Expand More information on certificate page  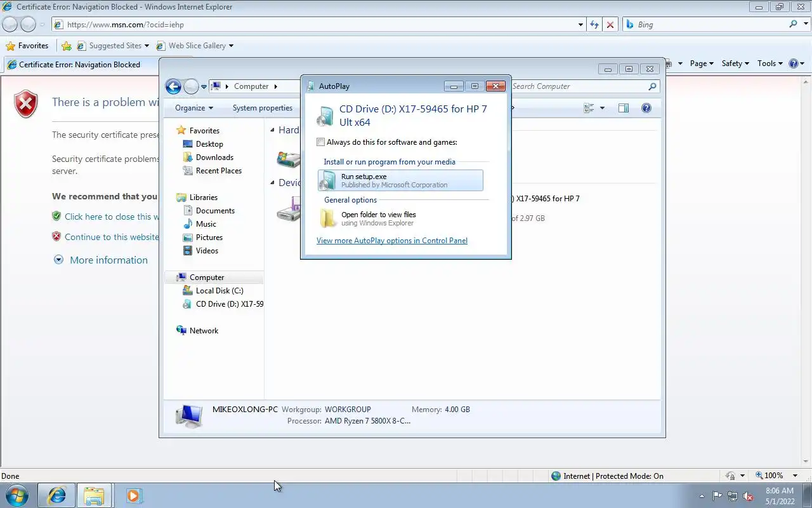click(108, 260)
